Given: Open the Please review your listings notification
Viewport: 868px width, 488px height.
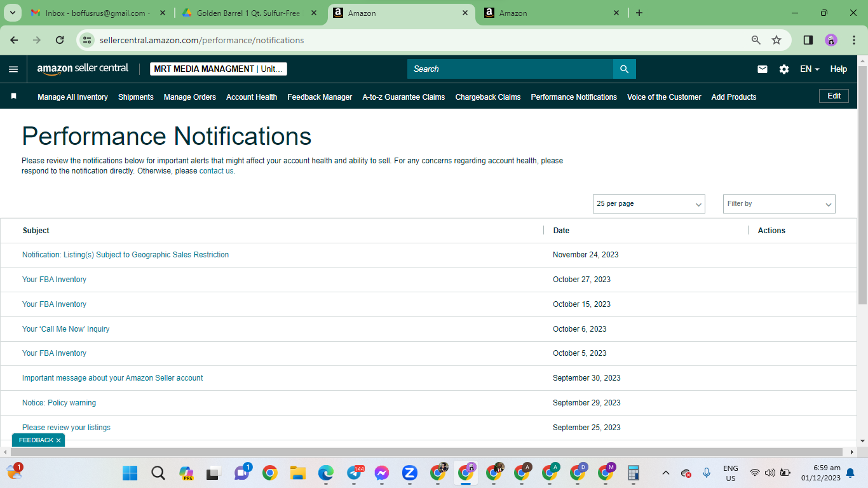Looking at the screenshot, I should (x=66, y=428).
